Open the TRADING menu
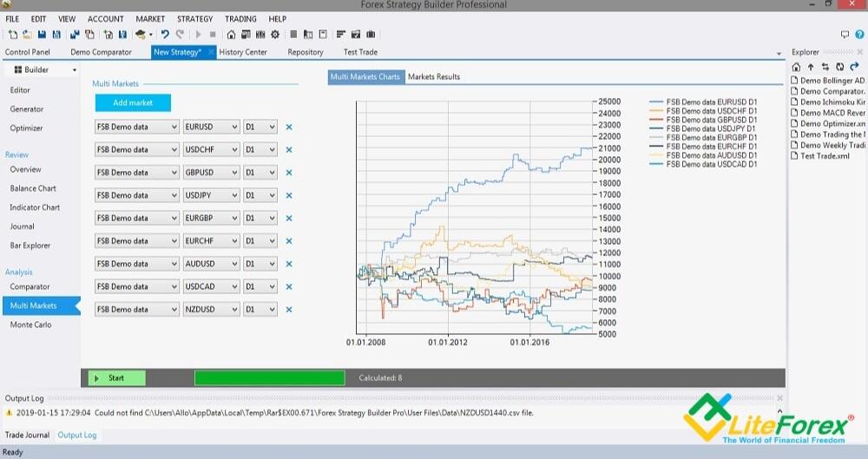The width and height of the screenshot is (868, 459). (240, 19)
